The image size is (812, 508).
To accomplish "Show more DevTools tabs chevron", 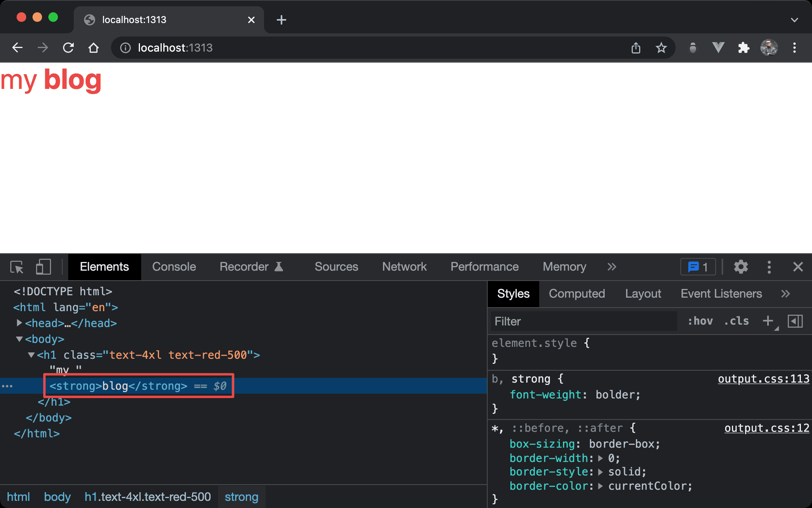I will pyautogui.click(x=612, y=267).
